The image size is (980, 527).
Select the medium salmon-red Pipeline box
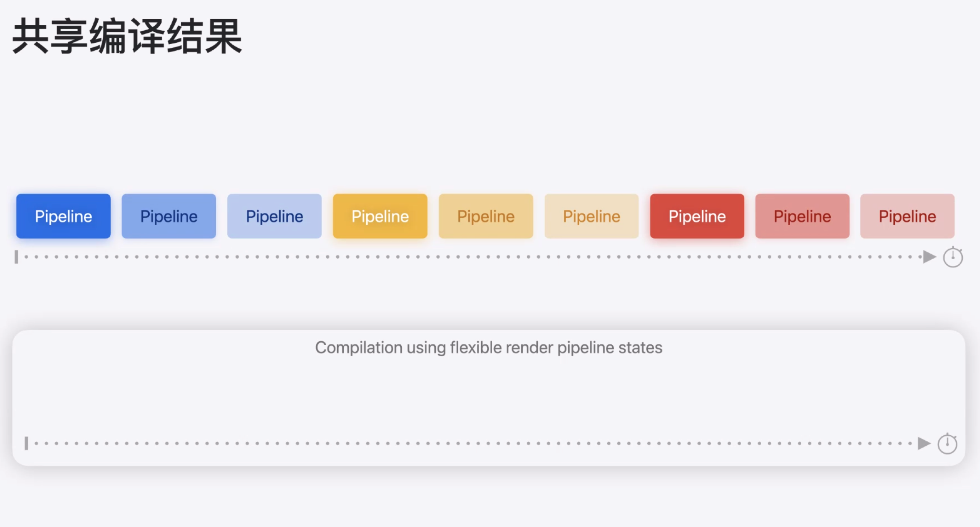pos(802,216)
